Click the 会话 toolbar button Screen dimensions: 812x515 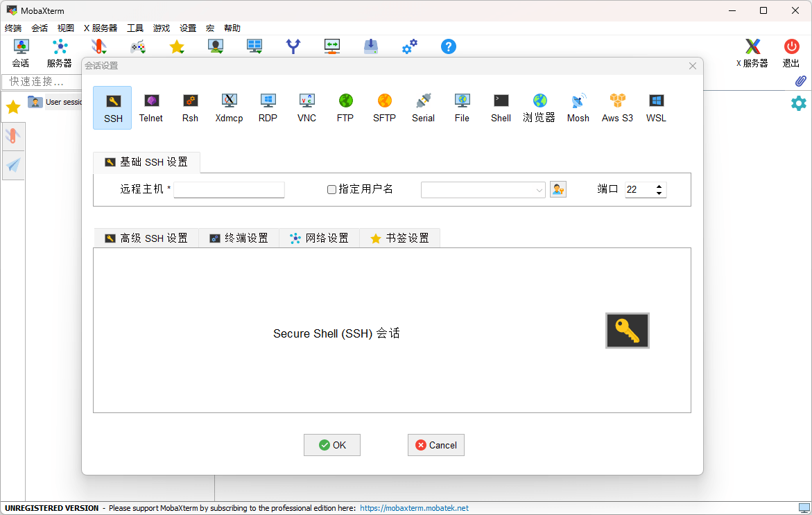[21, 53]
